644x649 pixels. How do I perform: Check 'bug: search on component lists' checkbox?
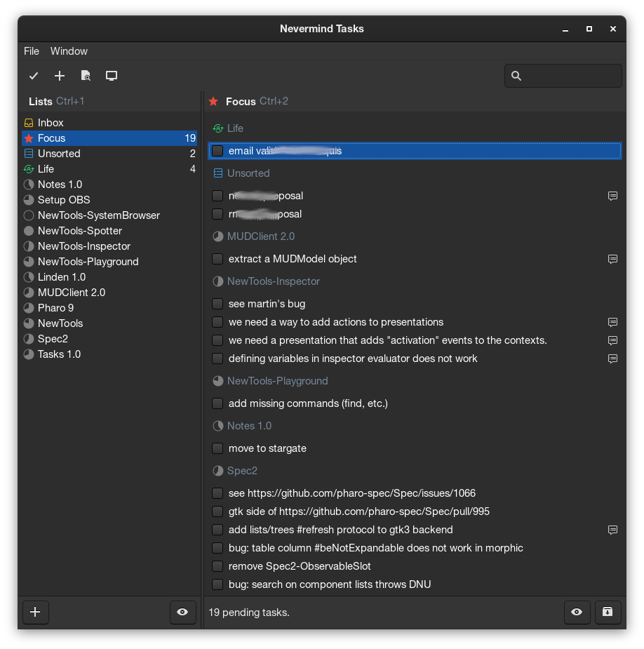217,584
